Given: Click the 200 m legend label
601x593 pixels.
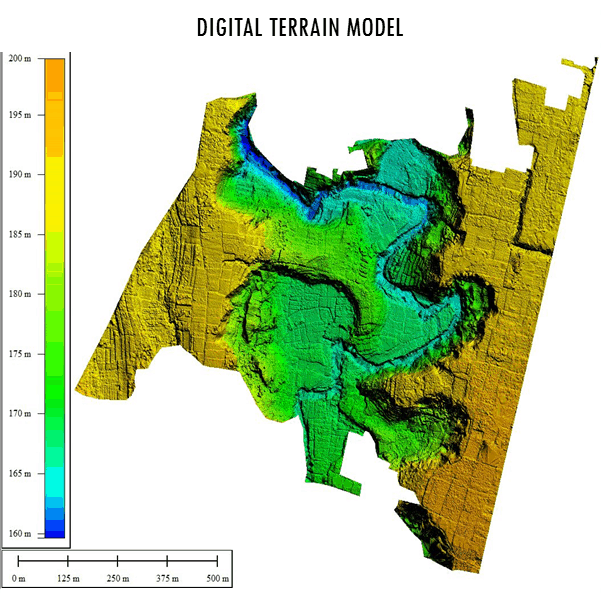Looking at the screenshot, I should (x=20, y=59).
